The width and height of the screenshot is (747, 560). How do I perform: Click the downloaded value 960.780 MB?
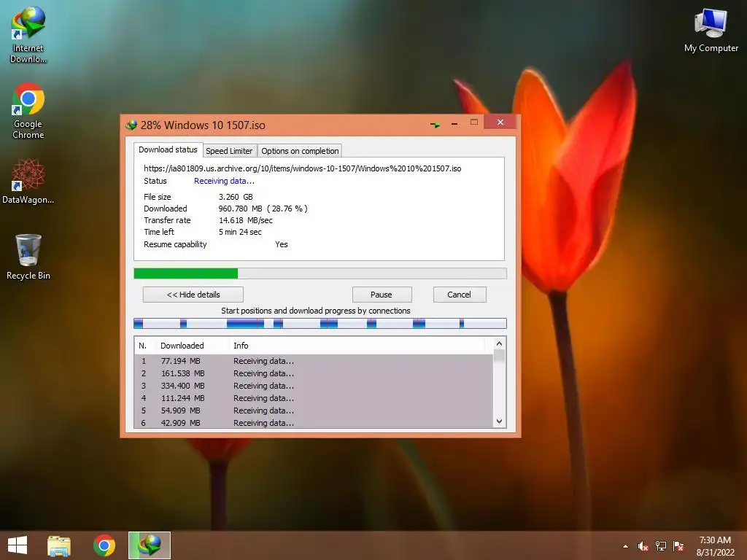[240, 209]
